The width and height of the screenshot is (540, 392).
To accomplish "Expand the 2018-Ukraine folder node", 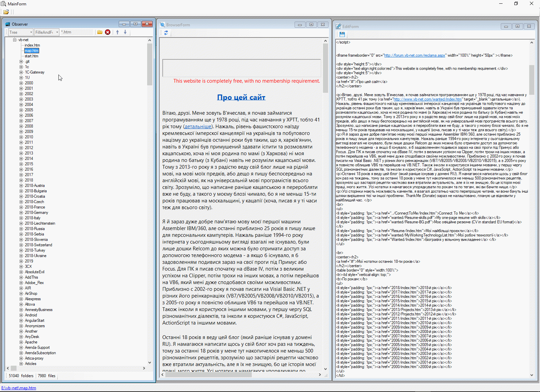I will coord(21,256).
